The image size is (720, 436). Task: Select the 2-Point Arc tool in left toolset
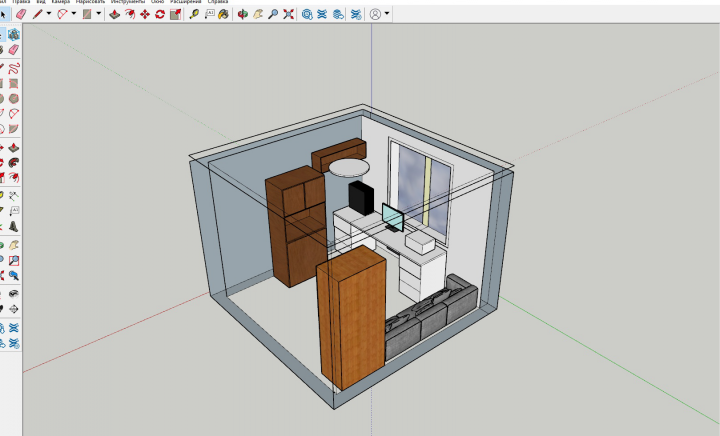pos(14,113)
